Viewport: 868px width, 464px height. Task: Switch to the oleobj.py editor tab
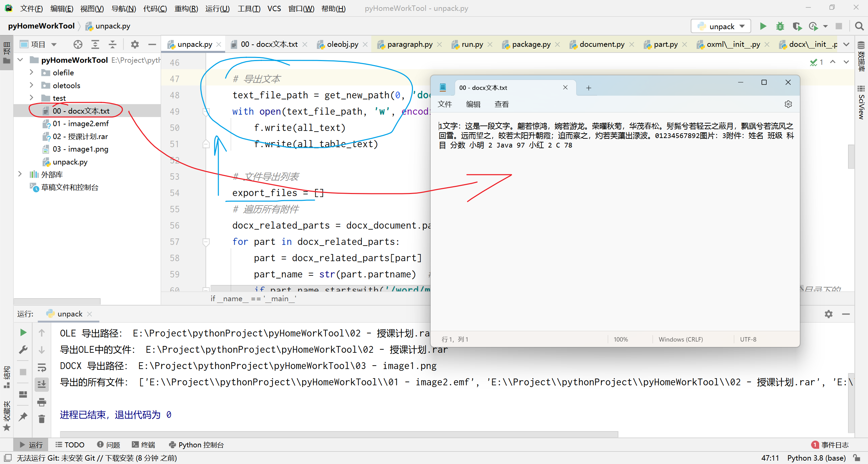pyautogui.click(x=342, y=44)
